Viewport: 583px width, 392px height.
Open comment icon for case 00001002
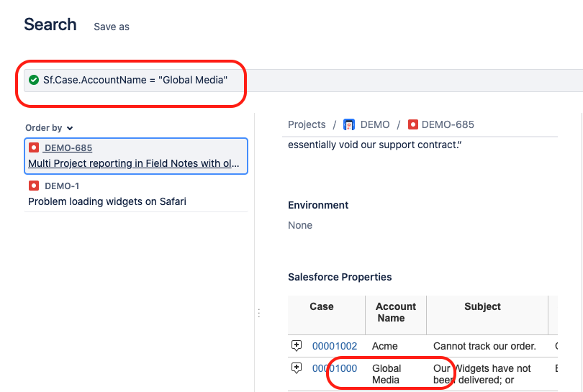pyautogui.click(x=297, y=346)
